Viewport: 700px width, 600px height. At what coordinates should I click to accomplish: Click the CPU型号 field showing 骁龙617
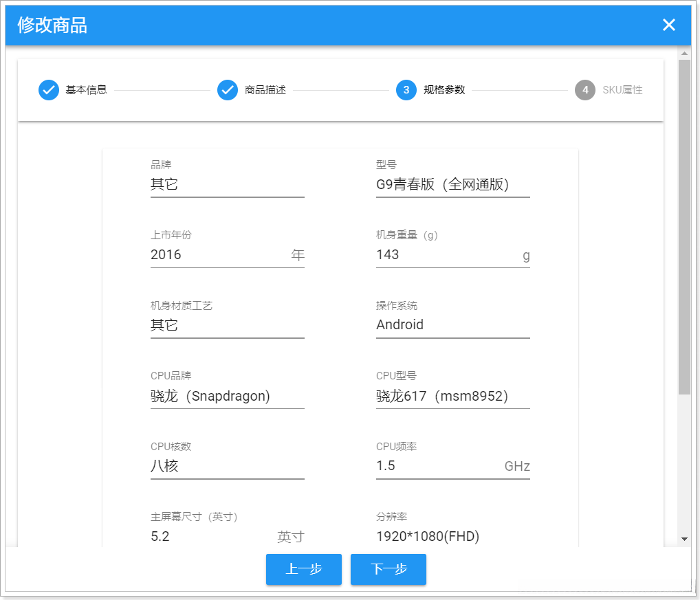[452, 396]
